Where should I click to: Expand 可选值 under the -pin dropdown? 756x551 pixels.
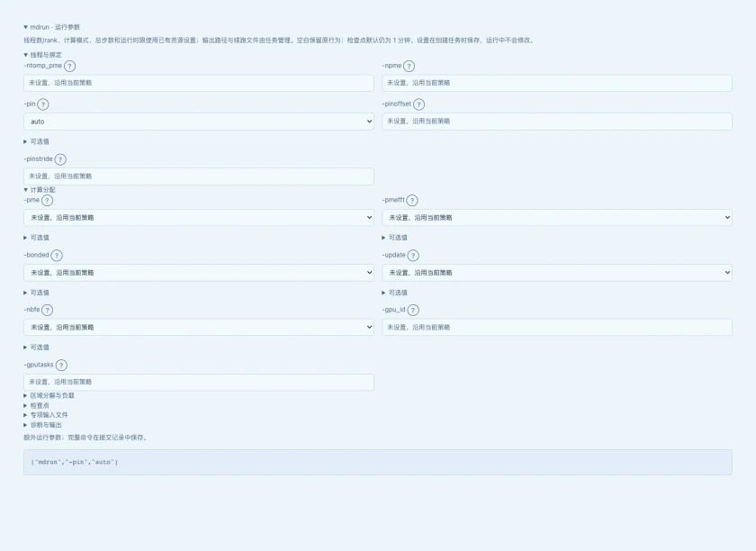tap(36, 142)
